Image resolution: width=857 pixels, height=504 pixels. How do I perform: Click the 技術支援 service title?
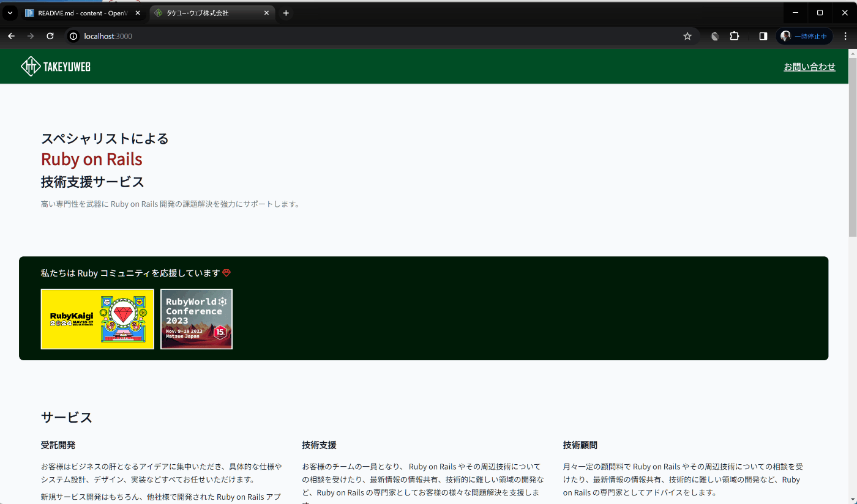(319, 445)
